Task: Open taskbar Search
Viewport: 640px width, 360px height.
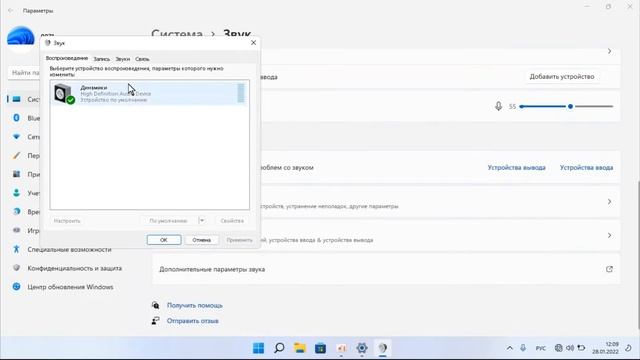Action: pyautogui.click(x=279, y=348)
